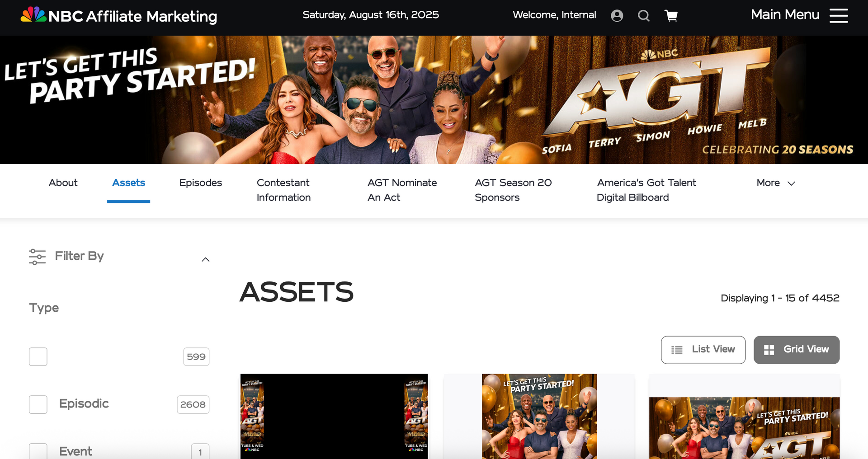Screen dimensions: 868x459
Task: Switch to Grid View
Action: (x=797, y=350)
